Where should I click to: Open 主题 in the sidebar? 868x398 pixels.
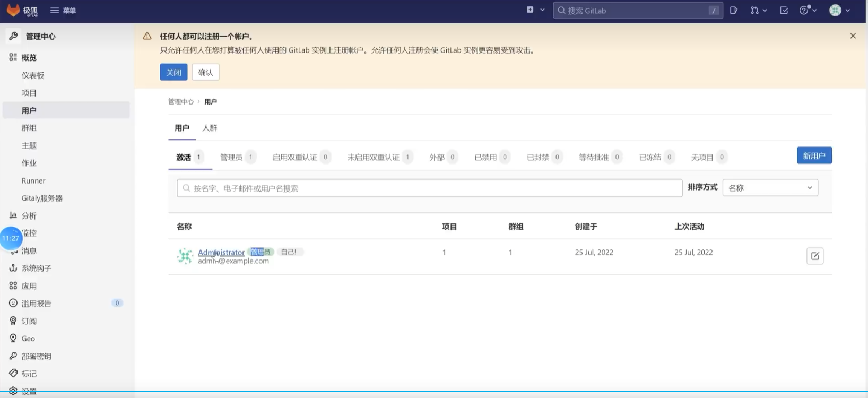point(29,145)
